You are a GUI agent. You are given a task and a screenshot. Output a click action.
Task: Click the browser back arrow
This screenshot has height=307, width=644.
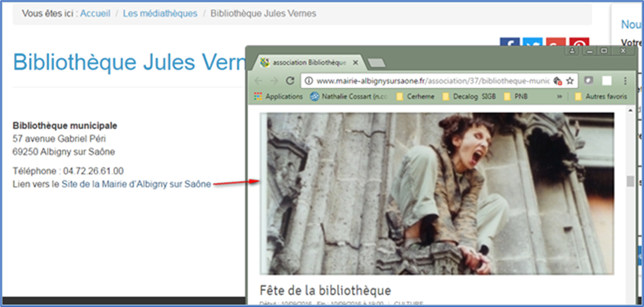[x=258, y=80]
